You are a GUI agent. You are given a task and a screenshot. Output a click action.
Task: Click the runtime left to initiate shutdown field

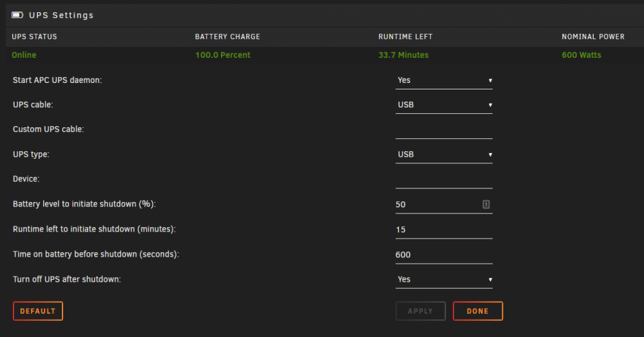[444, 230]
